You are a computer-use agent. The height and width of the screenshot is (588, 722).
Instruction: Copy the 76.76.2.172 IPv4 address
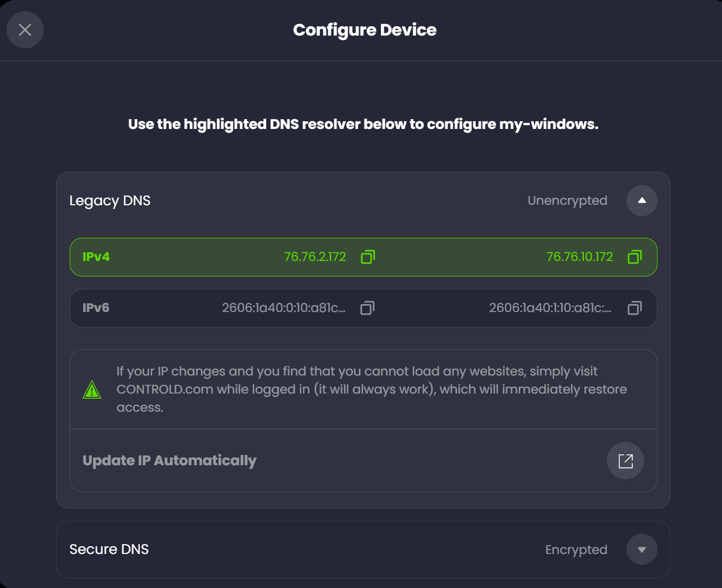coord(368,257)
